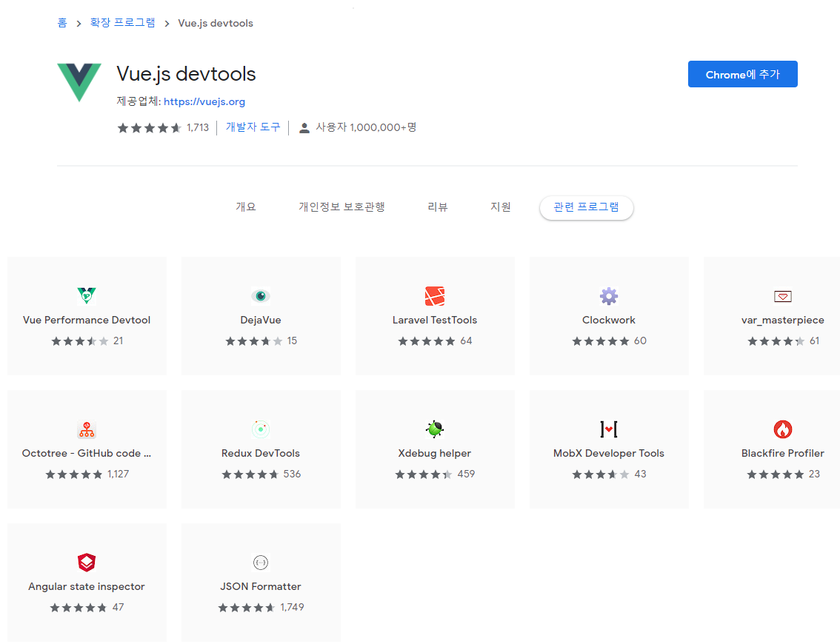The width and height of the screenshot is (840, 644).
Task: Open Vue Performance Devtool icon
Action: coord(86,295)
